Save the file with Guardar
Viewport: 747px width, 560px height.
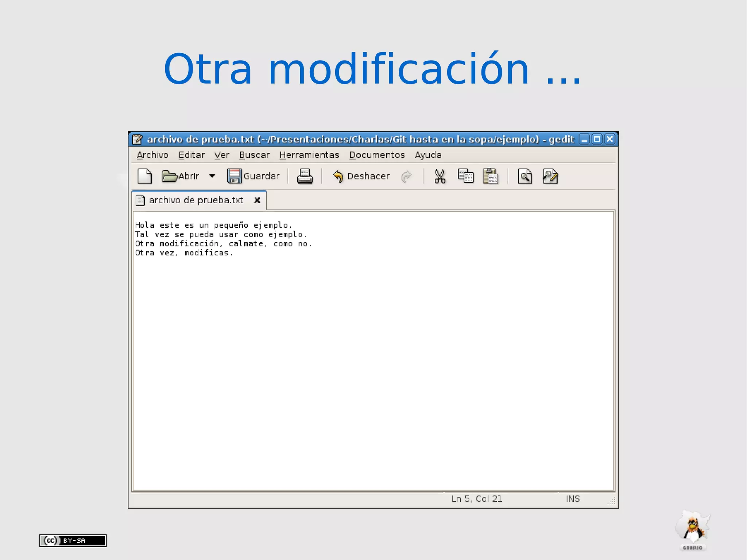click(x=253, y=176)
